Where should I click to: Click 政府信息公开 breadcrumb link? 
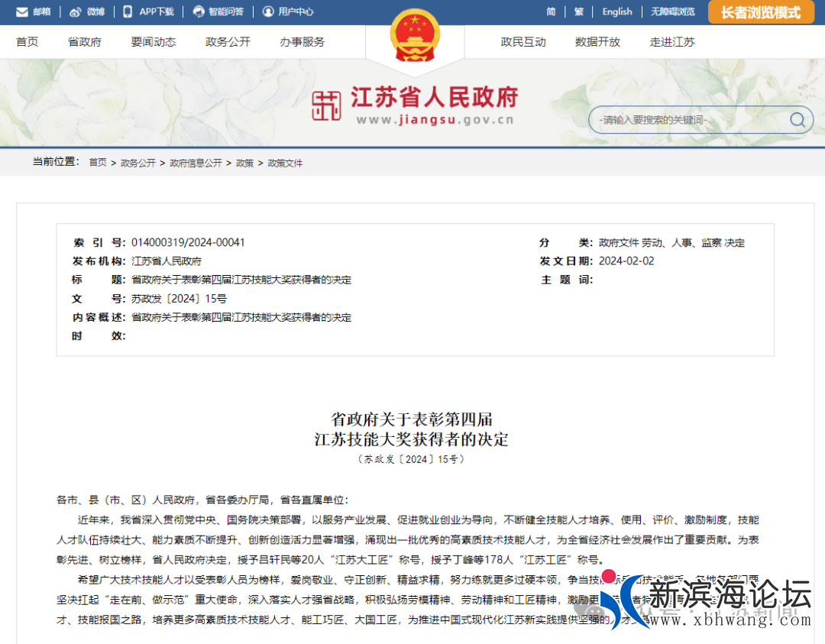coord(196,163)
